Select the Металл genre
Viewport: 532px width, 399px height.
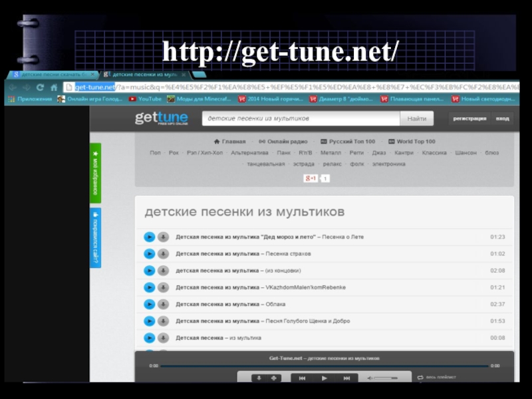(x=331, y=153)
